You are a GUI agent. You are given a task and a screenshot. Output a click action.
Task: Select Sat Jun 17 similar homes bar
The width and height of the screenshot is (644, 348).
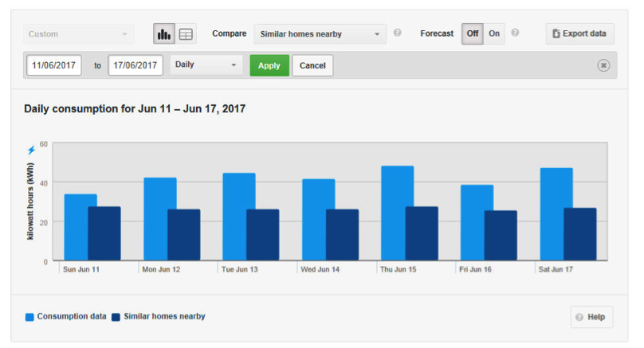click(580, 234)
